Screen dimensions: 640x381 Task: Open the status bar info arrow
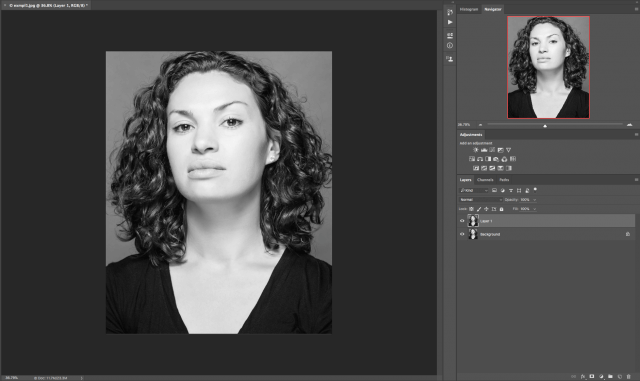tap(81, 378)
